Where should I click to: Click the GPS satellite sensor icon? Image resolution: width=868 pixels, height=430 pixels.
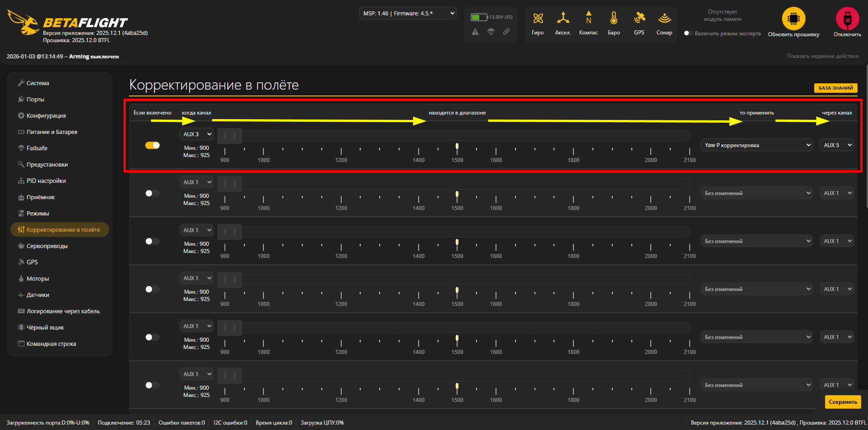pyautogui.click(x=639, y=19)
